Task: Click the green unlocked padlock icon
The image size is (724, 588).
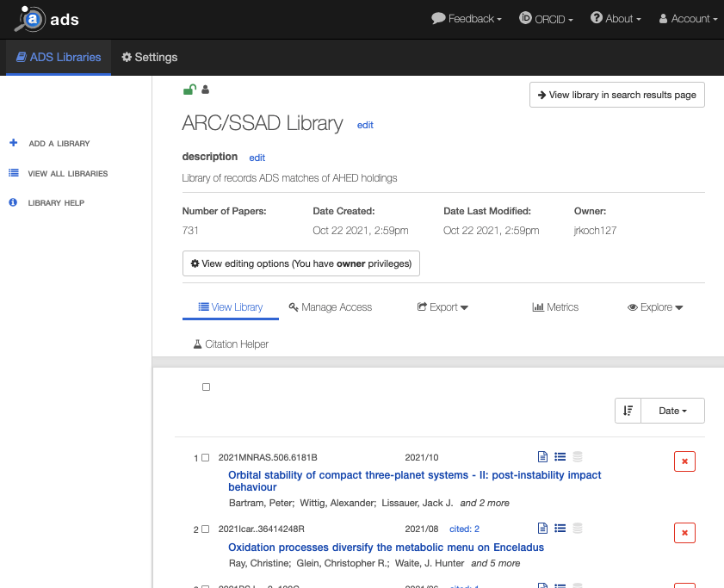Action: 189,89
